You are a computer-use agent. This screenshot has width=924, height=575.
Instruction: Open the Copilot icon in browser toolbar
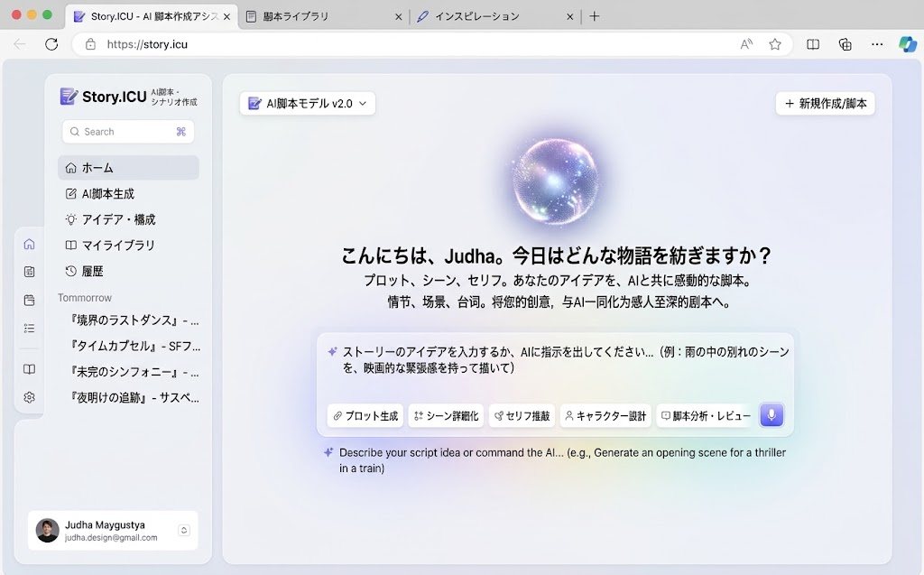[x=908, y=44]
